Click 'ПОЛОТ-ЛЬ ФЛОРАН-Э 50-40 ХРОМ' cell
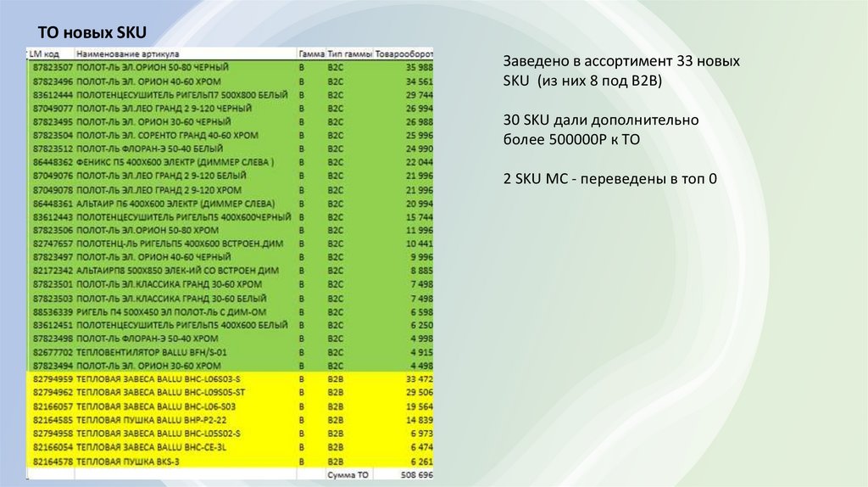The width and height of the screenshot is (868, 487). [147, 339]
